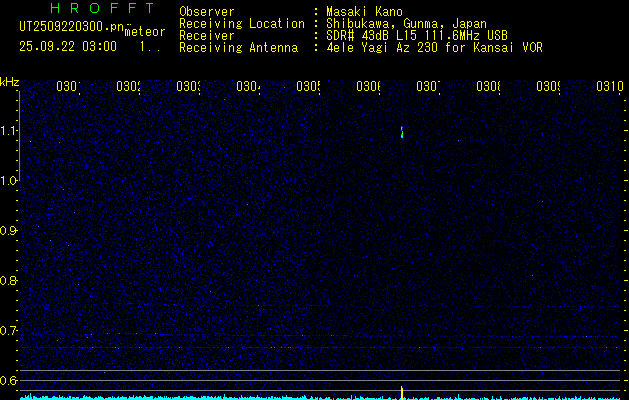The width and height of the screenshot is (629, 400).
Task: Select the SDR# 43dB L15 111.6MHz USB value
Action: coord(417,36)
